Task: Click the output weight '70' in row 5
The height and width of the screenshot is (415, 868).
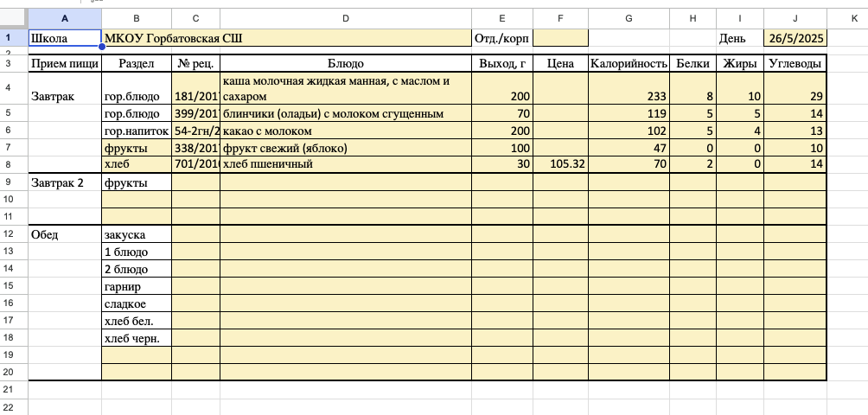Action: (502, 113)
